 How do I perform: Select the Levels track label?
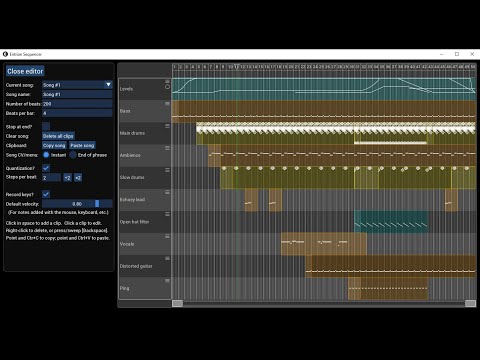click(126, 89)
